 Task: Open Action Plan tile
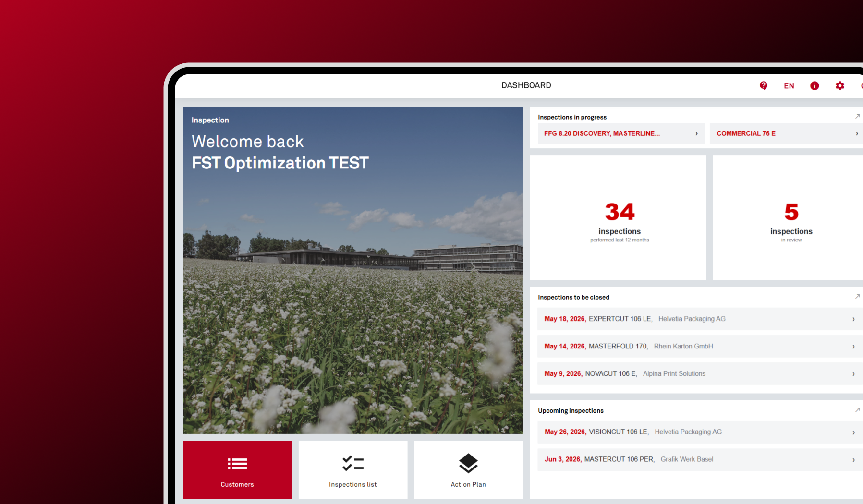[468, 469]
